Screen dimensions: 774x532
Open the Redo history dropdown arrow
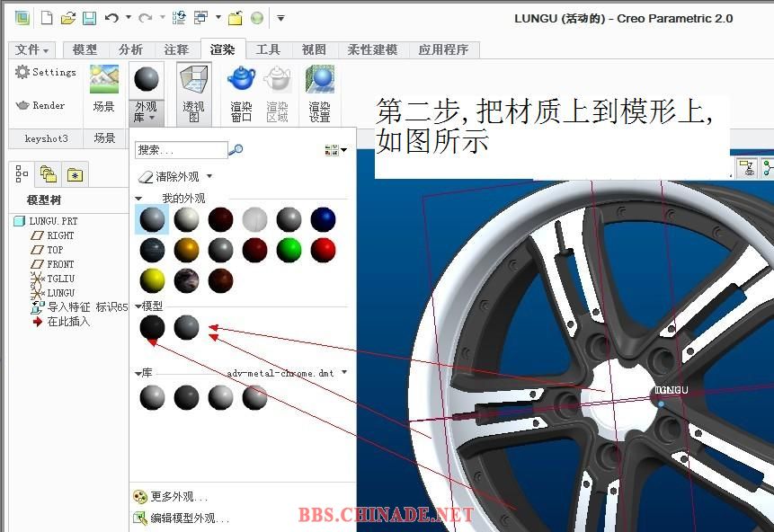(x=163, y=18)
